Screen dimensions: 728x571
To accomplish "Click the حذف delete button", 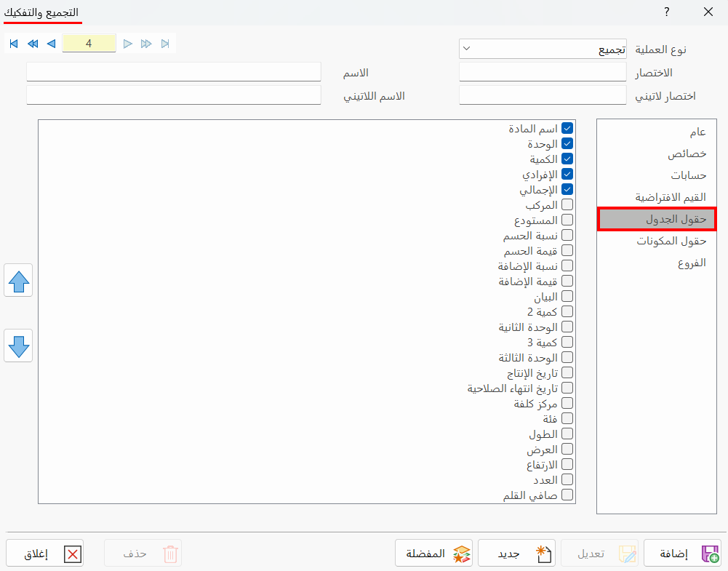I will click(x=143, y=553).
